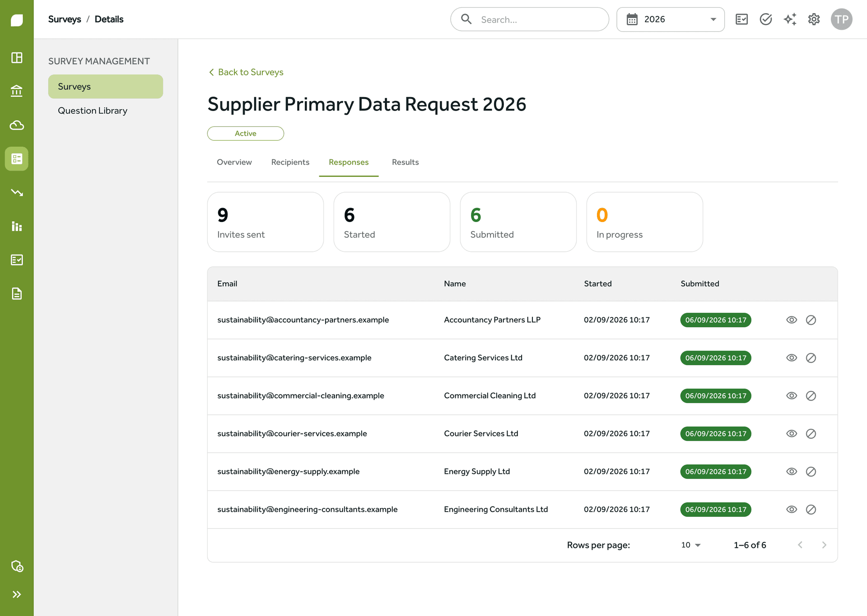
Task: Go to previous table page
Action: 800,545
